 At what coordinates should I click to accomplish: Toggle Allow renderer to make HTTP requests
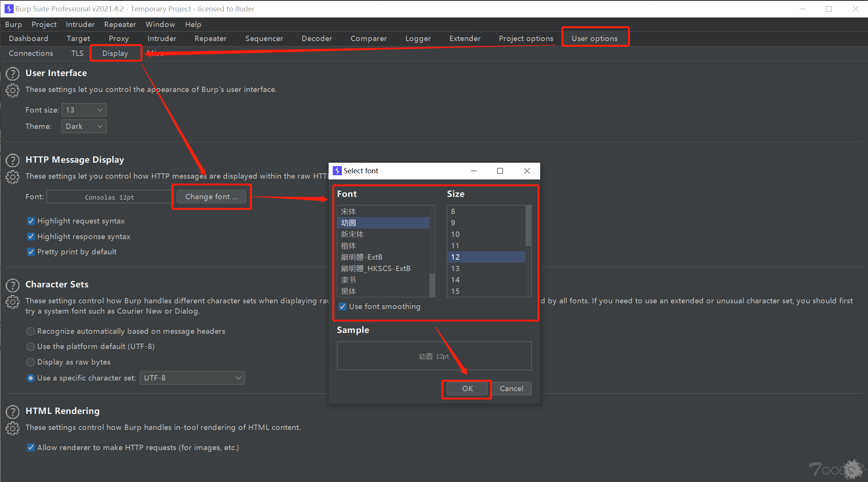click(31, 447)
